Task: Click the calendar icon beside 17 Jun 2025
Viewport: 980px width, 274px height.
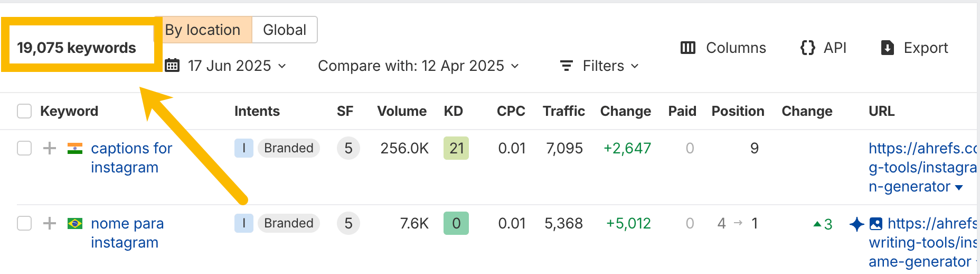Action: coord(172,66)
